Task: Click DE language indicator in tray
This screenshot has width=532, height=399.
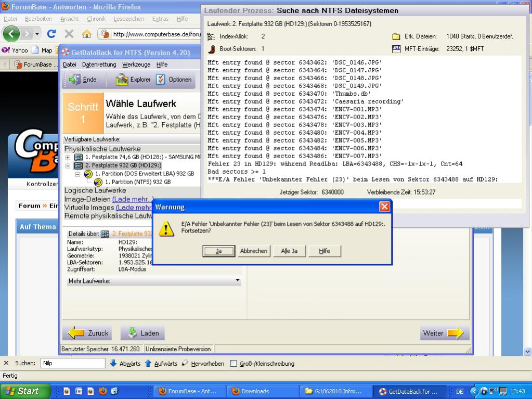Action: (x=459, y=392)
